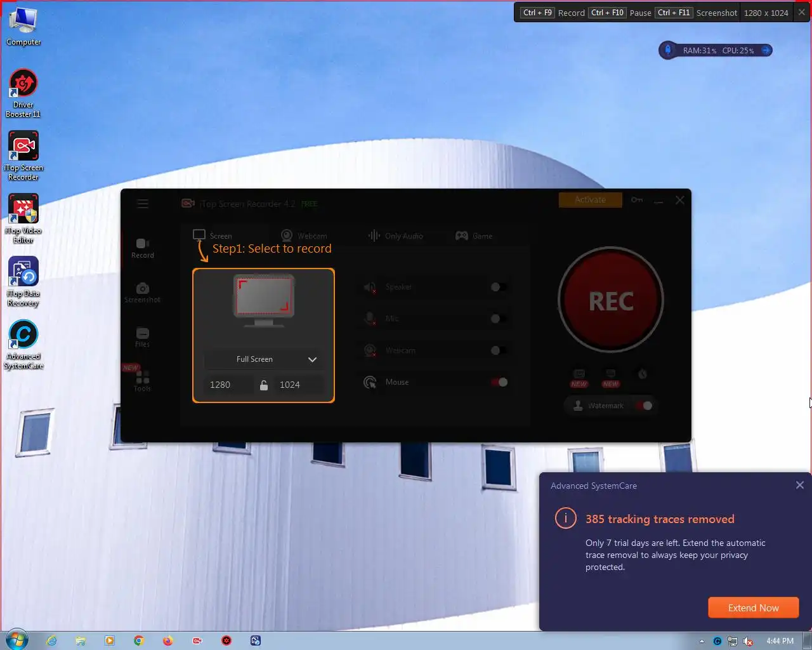The width and height of the screenshot is (812, 650).
Task: Disable the Mouse cursor switch
Action: coord(499,382)
